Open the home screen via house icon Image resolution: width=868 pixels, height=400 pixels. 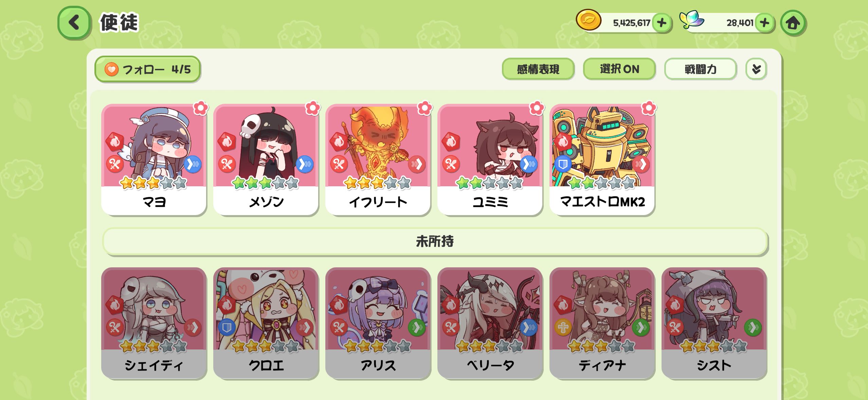(793, 23)
